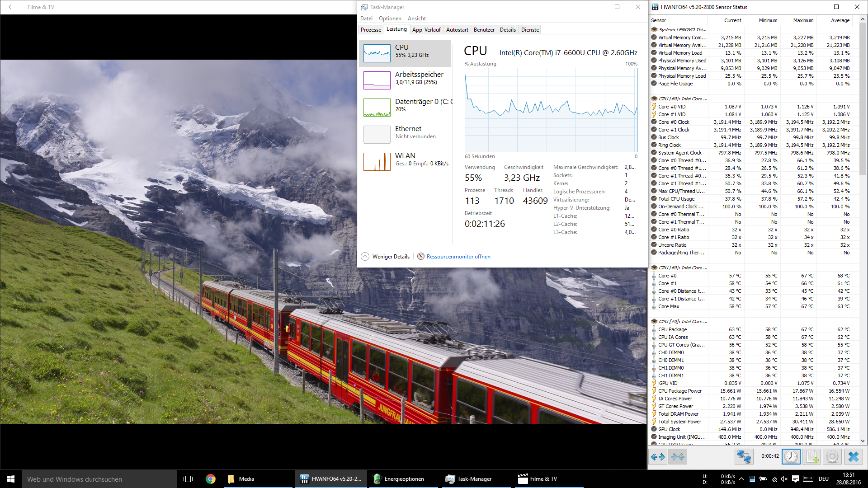Image resolution: width=868 pixels, height=488 pixels.
Task: Open HWiNFO settings gear icon
Action: pos(832,457)
